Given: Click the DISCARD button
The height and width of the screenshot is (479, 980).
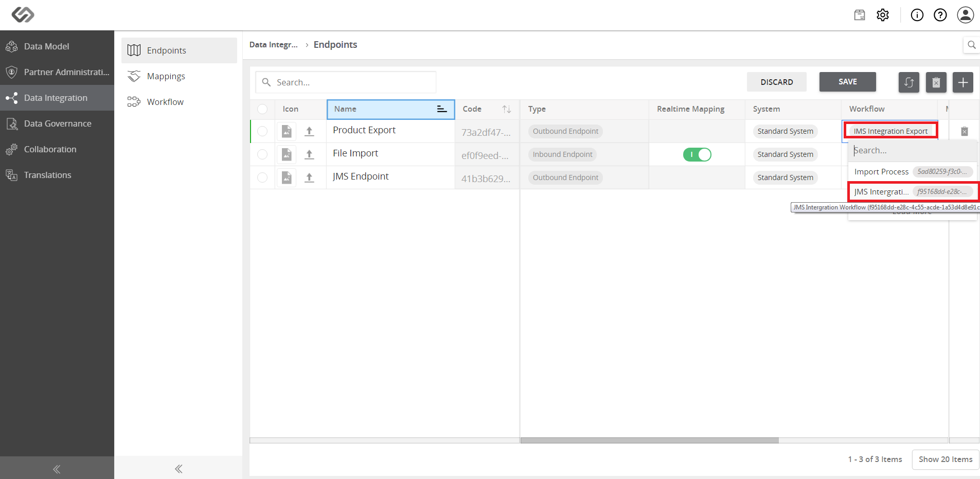Looking at the screenshot, I should 777,82.
